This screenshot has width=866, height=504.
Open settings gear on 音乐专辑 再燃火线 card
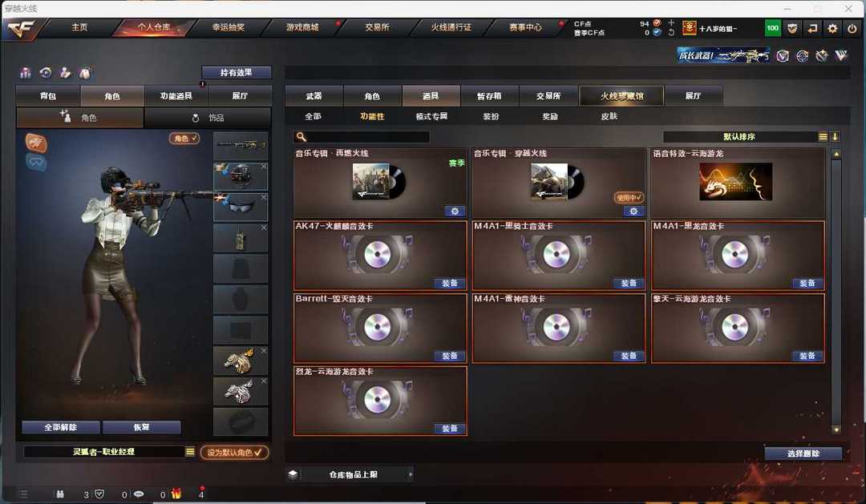click(x=455, y=211)
